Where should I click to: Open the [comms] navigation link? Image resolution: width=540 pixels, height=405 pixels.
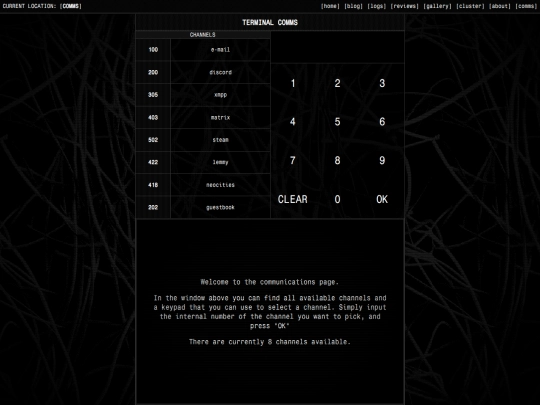pyautogui.click(x=526, y=6)
